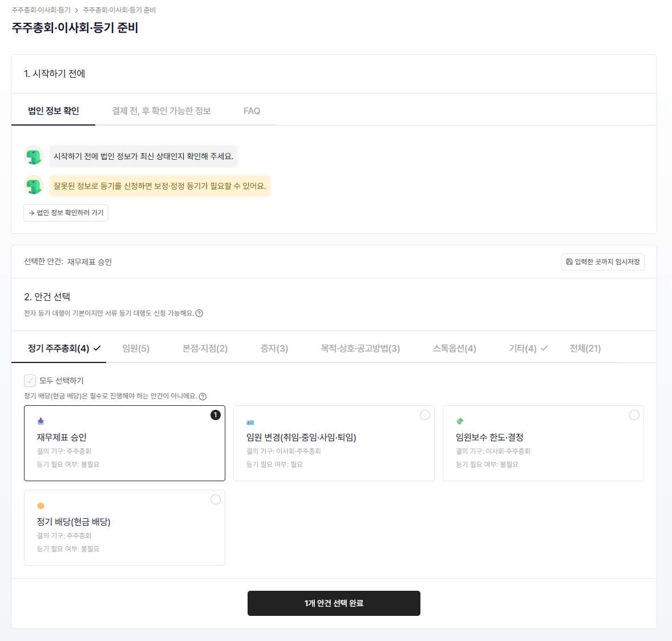Switch to the 임원(5) tab

click(x=136, y=349)
